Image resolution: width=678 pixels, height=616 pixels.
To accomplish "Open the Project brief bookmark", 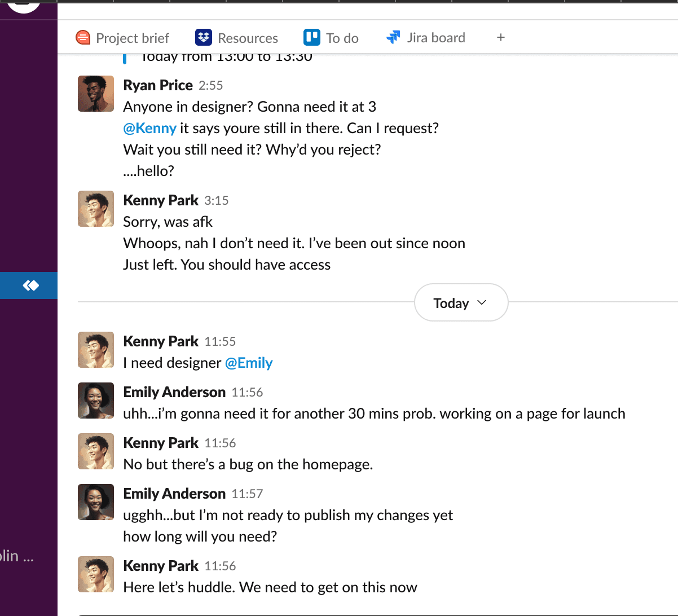I will (133, 37).
